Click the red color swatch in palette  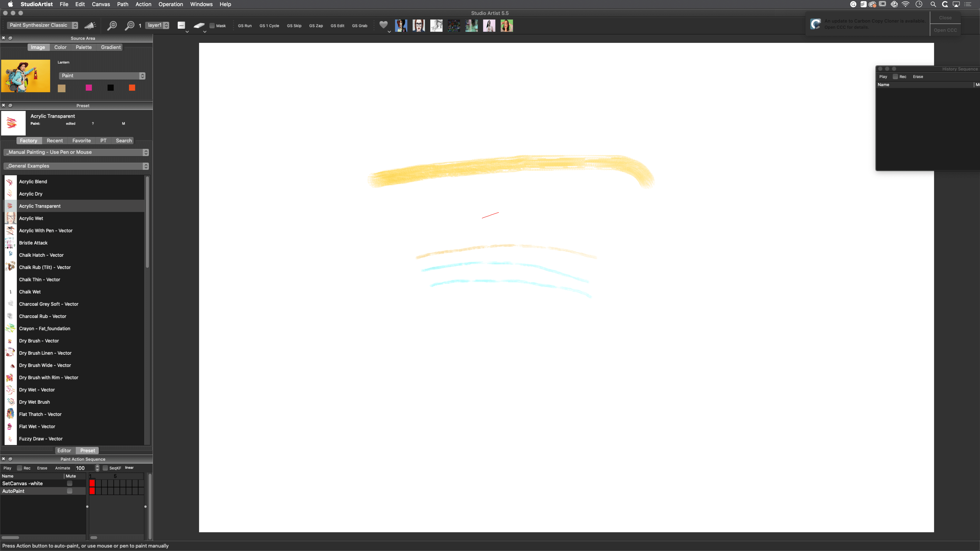click(132, 88)
